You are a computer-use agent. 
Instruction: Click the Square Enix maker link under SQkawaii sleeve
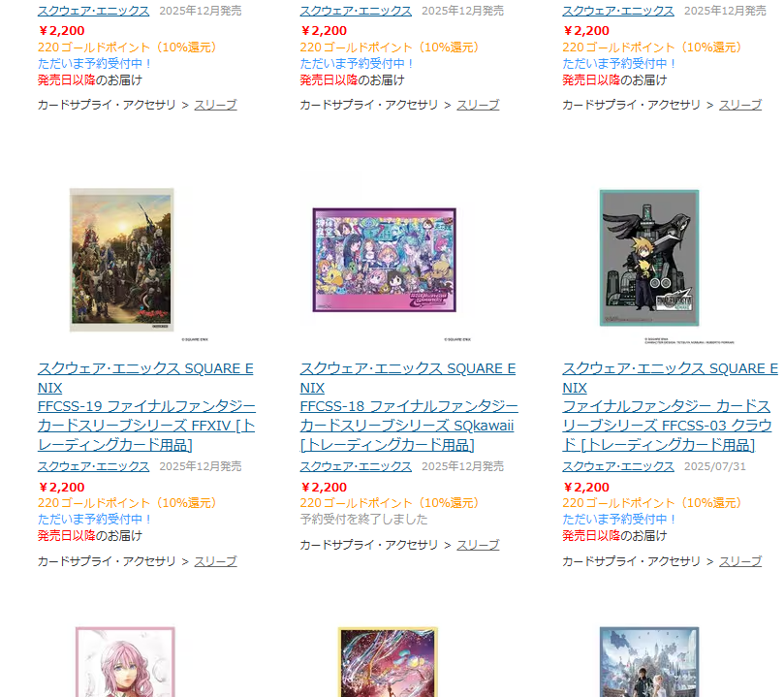click(x=356, y=466)
